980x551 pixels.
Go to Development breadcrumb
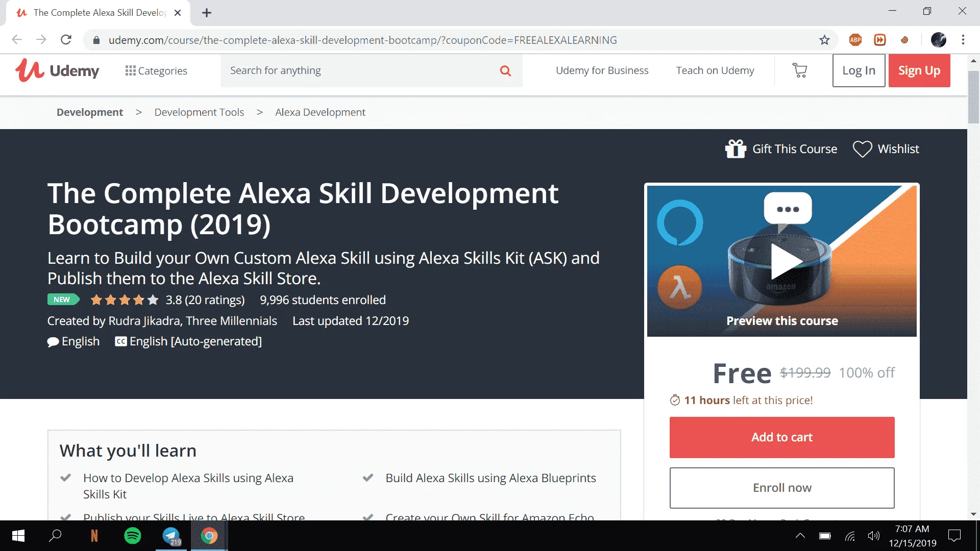(x=90, y=112)
